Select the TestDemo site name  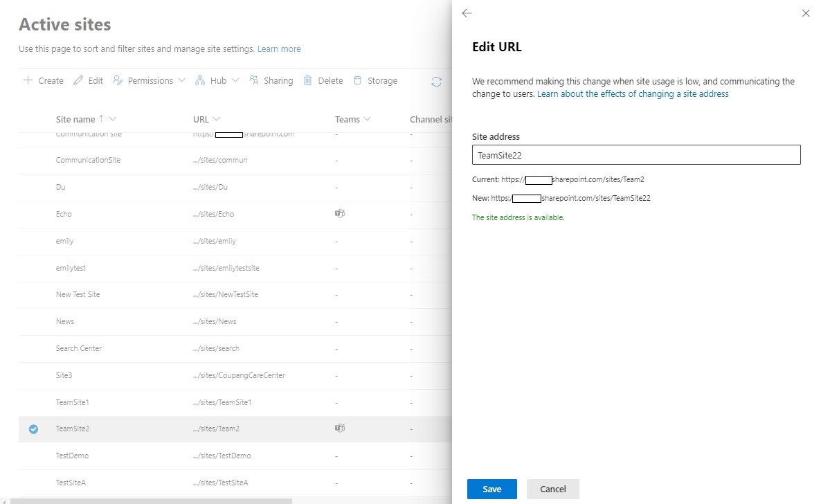tap(72, 456)
